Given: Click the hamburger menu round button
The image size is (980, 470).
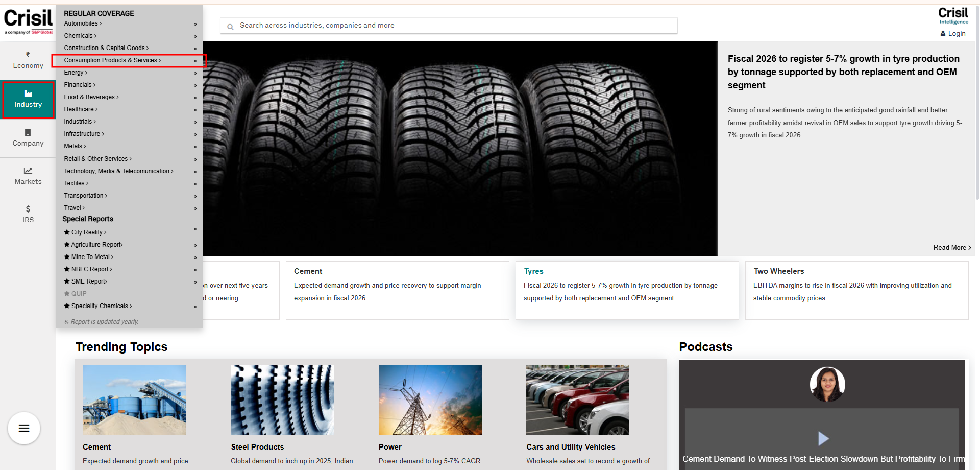Looking at the screenshot, I should tap(24, 428).
